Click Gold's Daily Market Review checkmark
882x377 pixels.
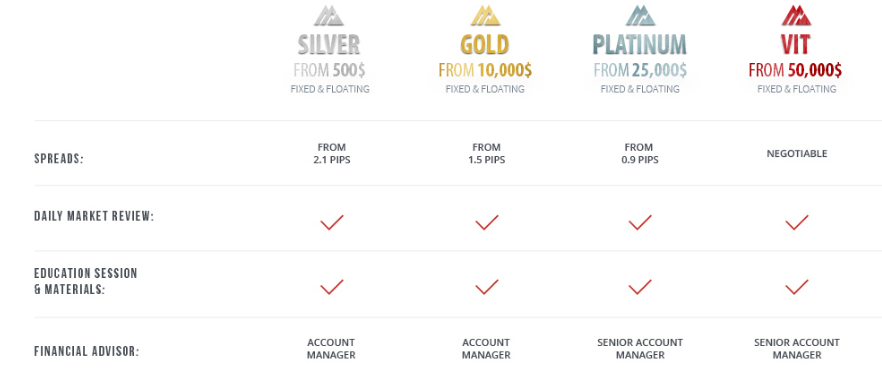click(487, 222)
